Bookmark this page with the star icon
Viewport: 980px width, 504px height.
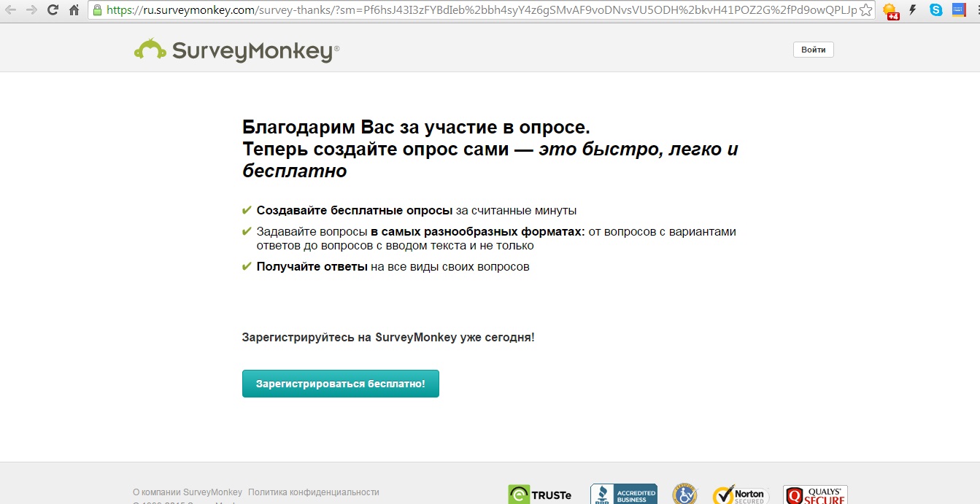(865, 10)
